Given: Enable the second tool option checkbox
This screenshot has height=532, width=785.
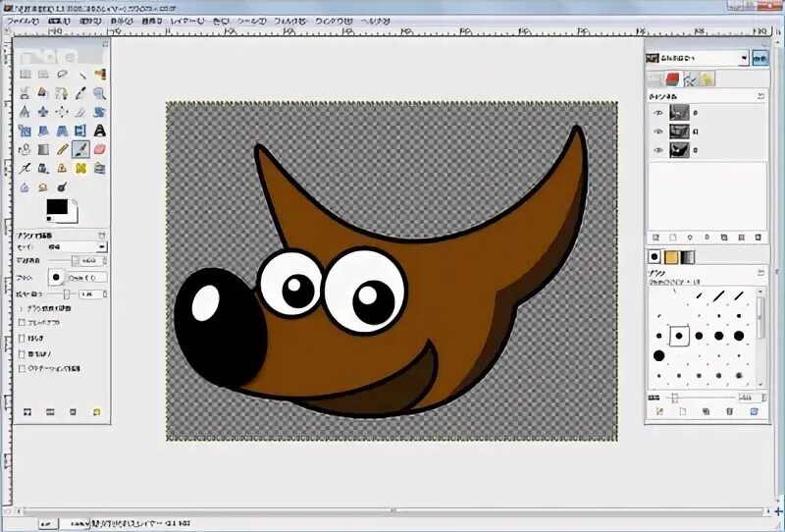Looking at the screenshot, I should point(22,338).
